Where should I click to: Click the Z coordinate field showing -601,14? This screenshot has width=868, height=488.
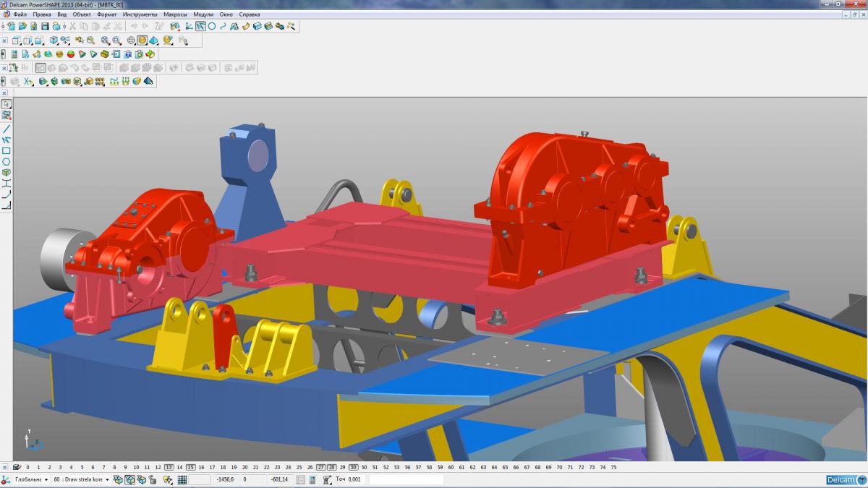(279, 479)
